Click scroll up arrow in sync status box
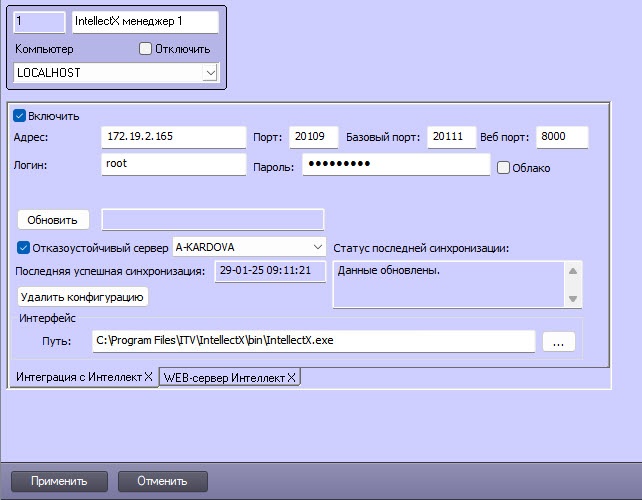The height and width of the screenshot is (500, 642). 573,271
